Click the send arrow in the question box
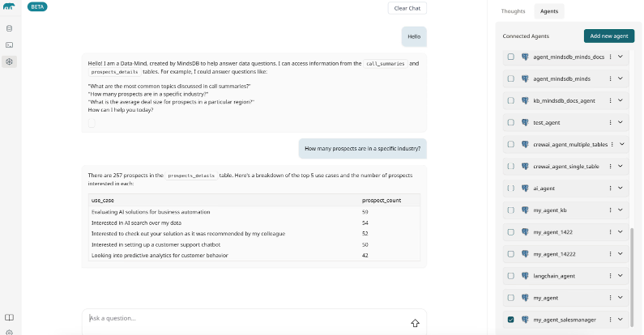644x335 pixels. tap(415, 322)
